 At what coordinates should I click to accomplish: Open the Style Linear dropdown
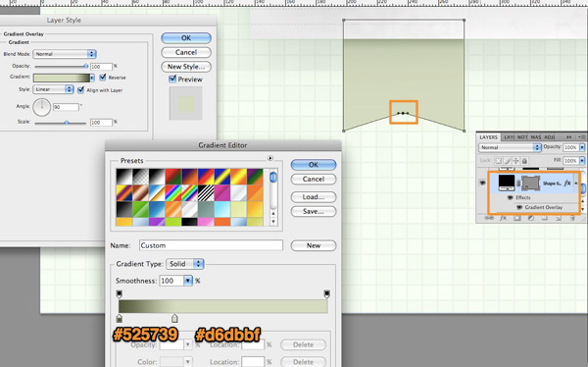point(53,89)
